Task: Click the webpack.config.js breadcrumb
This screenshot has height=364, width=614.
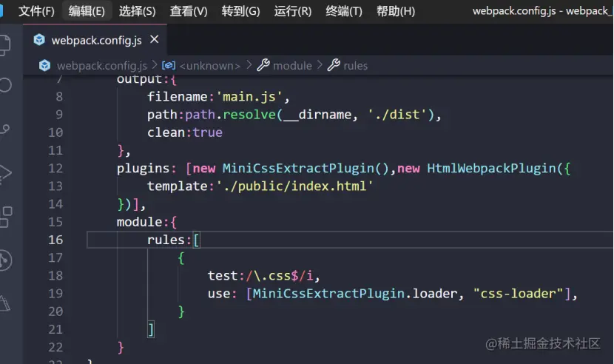Action: tap(102, 66)
